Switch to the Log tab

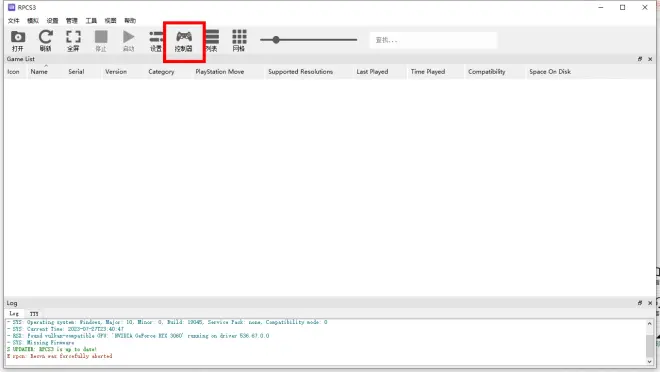pyautogui.click(x=14, y=314)
